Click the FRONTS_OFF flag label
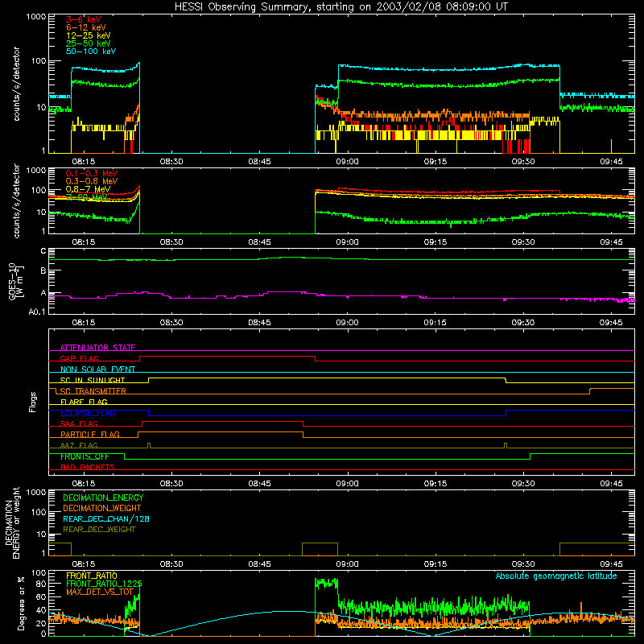This screenshot has width=644, height=644. (85, 456)
